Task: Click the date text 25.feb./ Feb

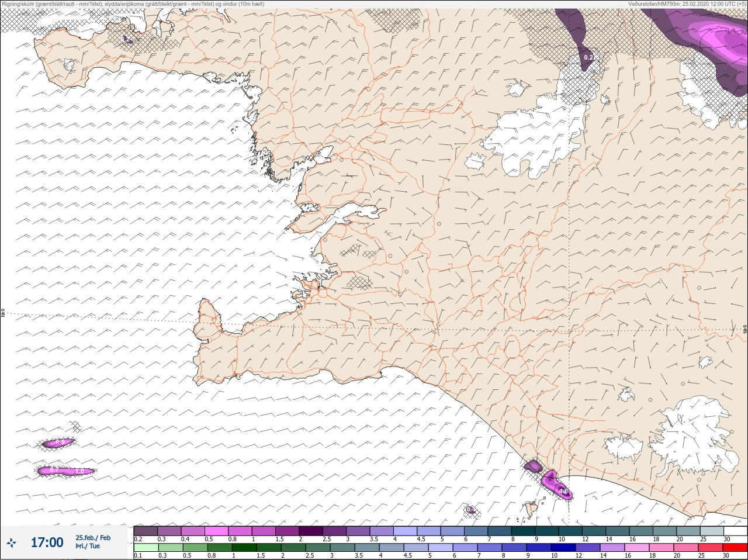Action: (93, 537)
